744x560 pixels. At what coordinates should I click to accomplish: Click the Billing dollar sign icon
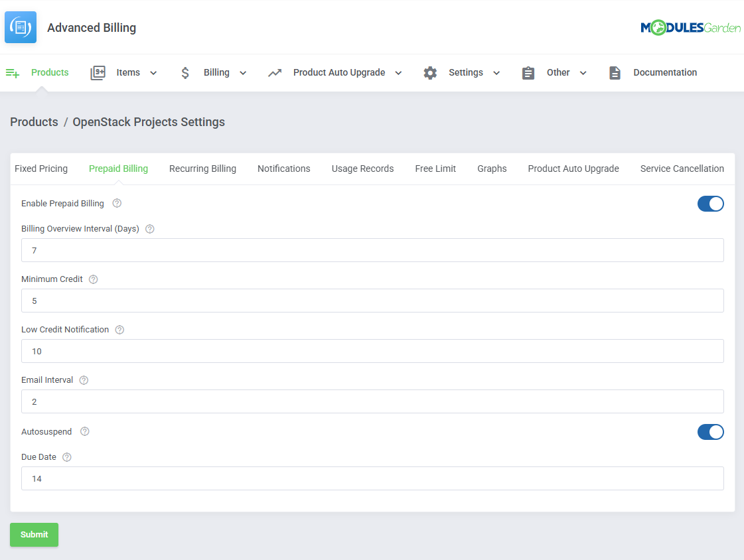(x=185, y=73)
